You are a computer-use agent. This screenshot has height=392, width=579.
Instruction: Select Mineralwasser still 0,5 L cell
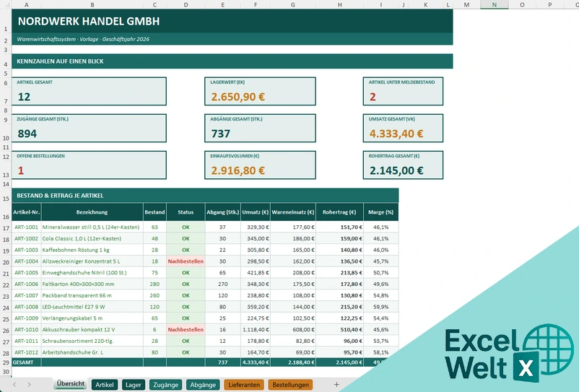pyautogui.click(x=92, y=227)
